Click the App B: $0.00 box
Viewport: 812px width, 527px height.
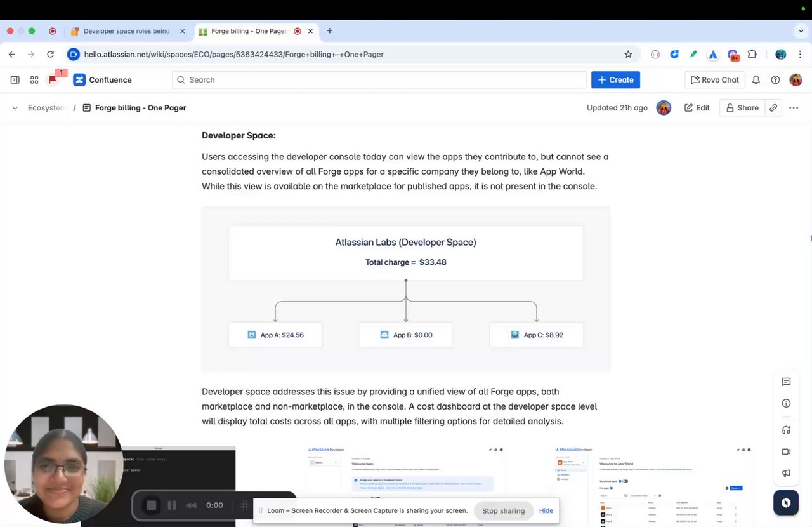coord(406,335)
